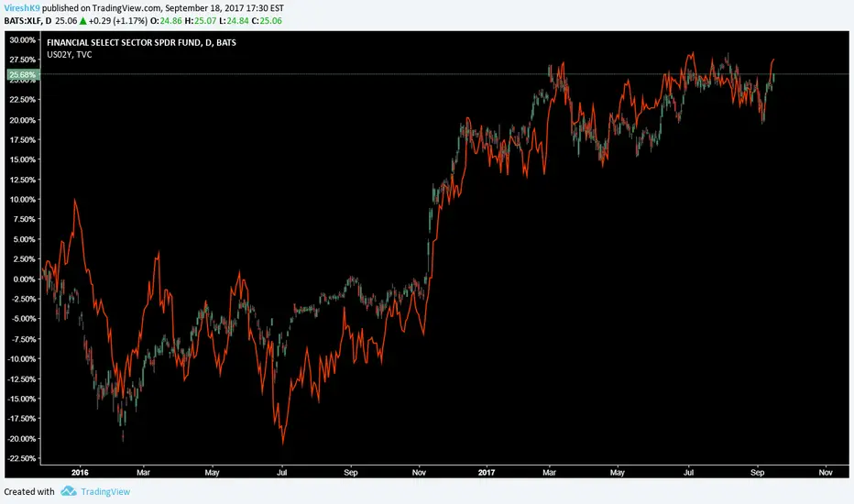Click the 0.00% axis label
This screenshot has width=854, height=504.
coord(25,279)
